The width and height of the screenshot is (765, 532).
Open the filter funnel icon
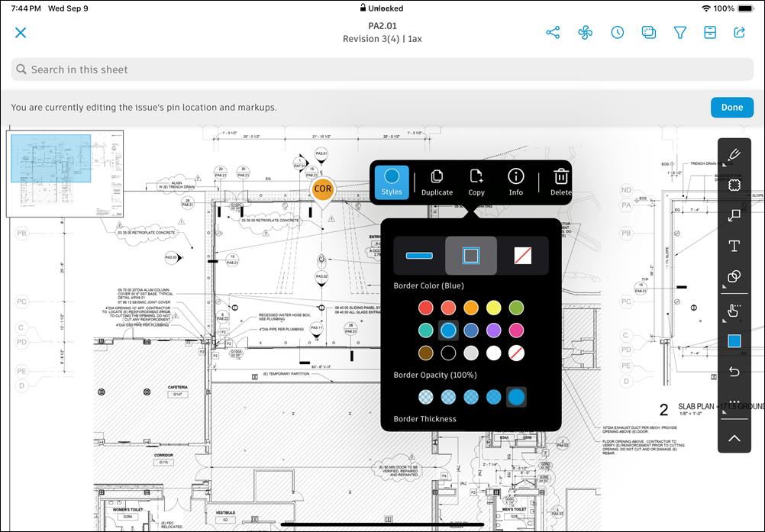point(679,33)
